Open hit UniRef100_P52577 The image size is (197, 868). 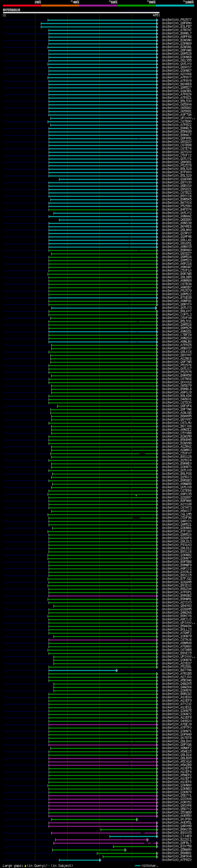point(176,20)
